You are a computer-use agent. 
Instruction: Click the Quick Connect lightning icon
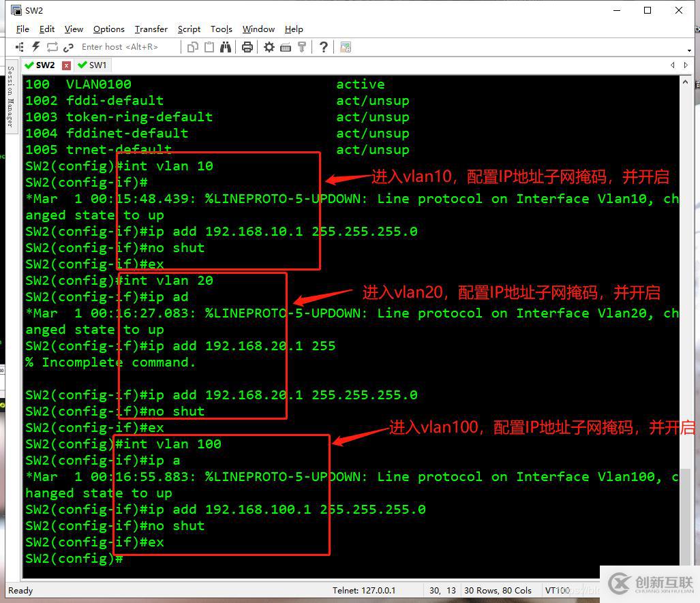click(x=35, y=47)
